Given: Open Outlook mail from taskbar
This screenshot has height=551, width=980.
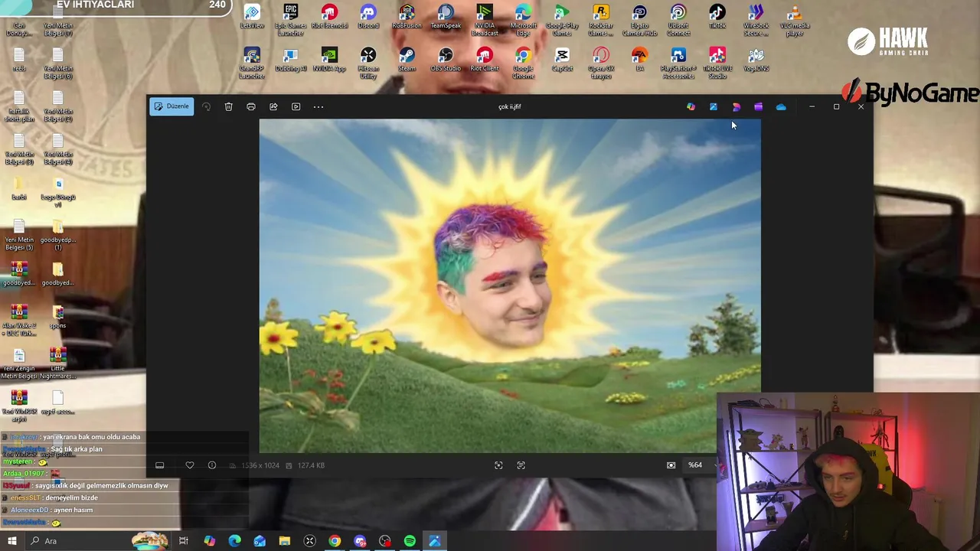Looking at the screenshot, I should [260, 541].
